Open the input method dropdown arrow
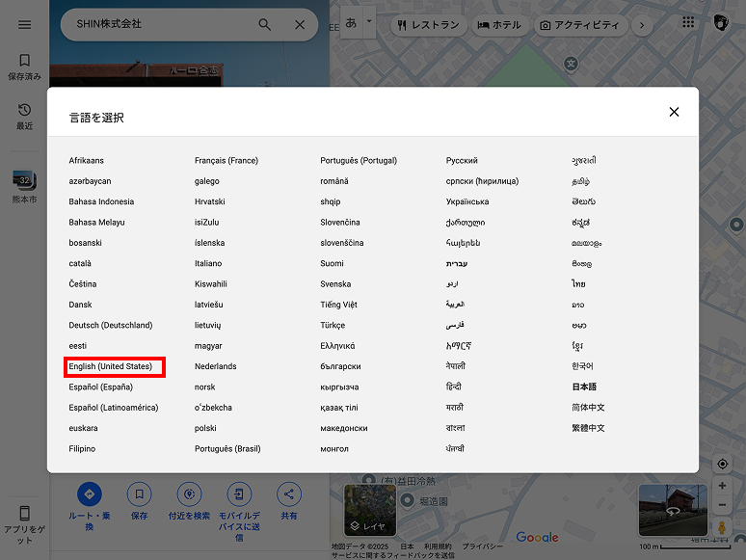 pos(369,21)
